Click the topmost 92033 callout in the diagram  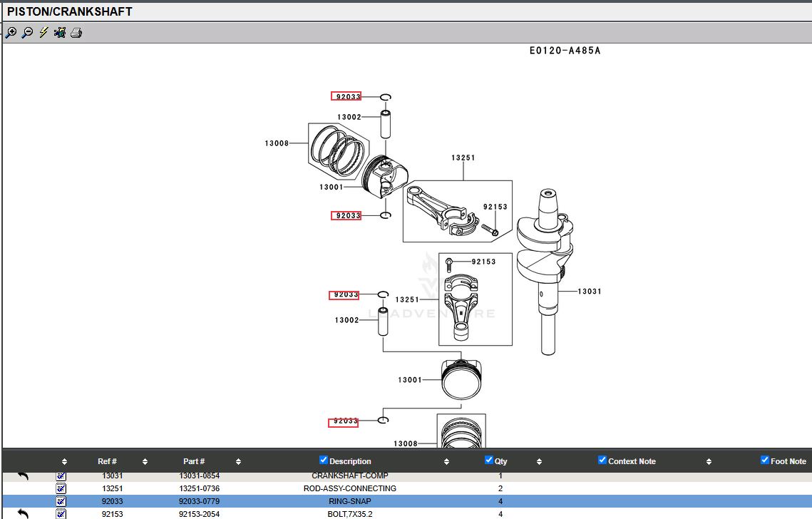tap(346, 96)
